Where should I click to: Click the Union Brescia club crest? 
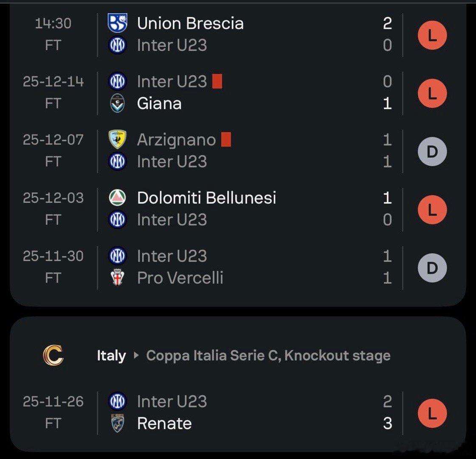[x=118, y=23]
